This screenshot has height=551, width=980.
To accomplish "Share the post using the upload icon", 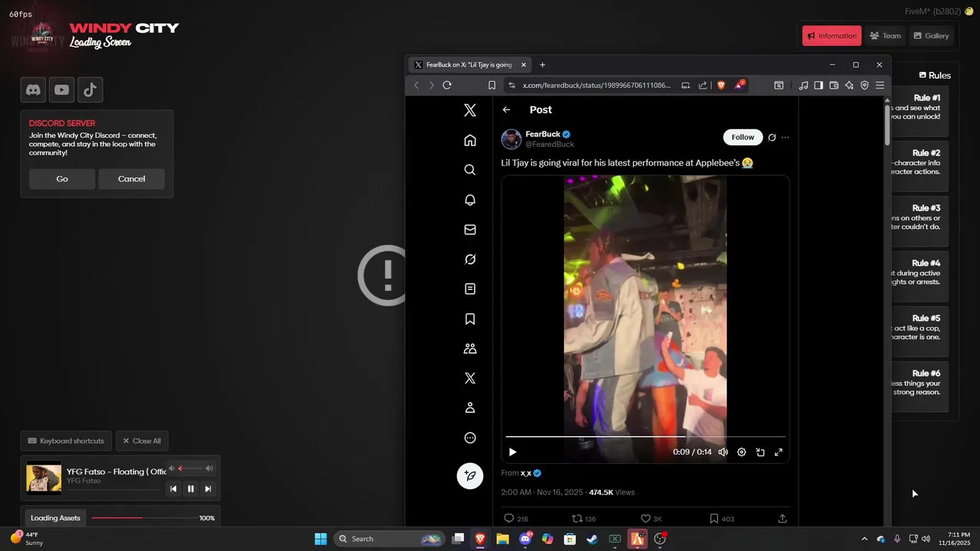I will (782, 518).
